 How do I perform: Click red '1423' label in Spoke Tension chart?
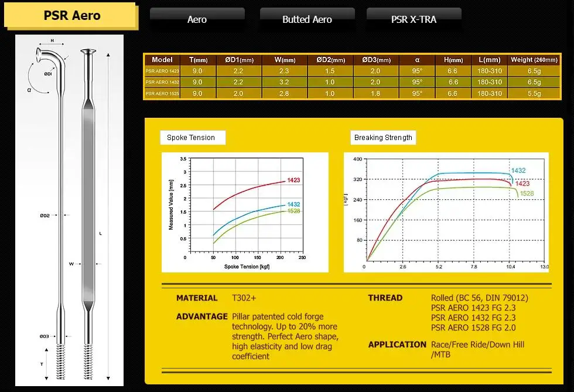pyautogui.click(x=293, y=180)
